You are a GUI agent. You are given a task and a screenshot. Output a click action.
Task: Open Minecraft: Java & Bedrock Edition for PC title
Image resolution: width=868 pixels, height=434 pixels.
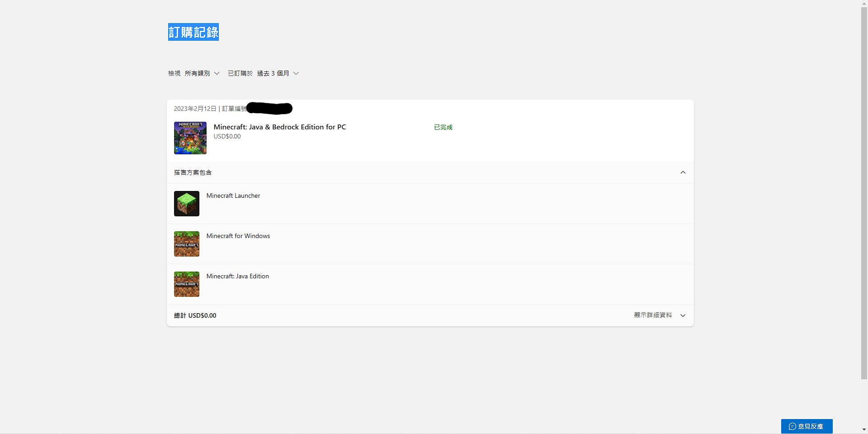(x=279, y=127)
